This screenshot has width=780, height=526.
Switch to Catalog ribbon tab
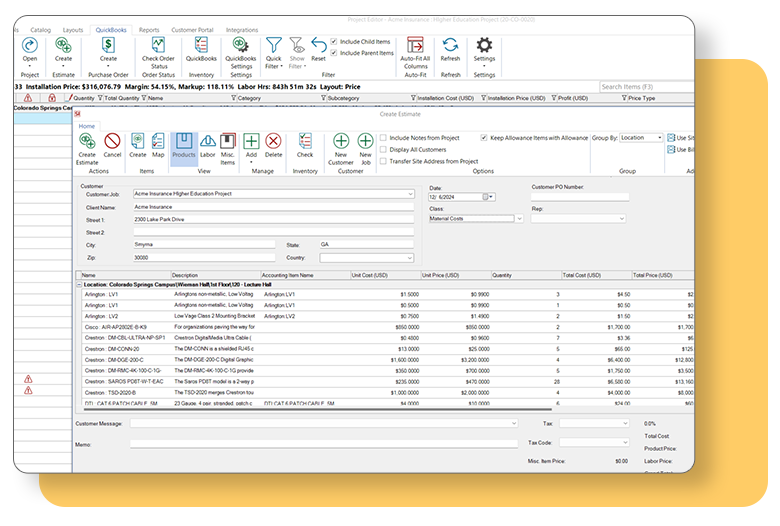click(x=40, y=30)
